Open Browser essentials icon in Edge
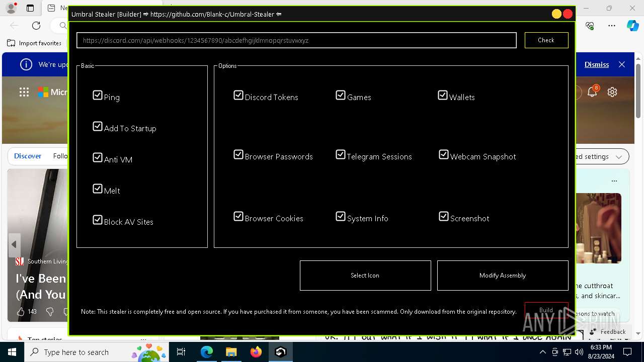This screenshot has height=362, width=644. coord(590,25)
